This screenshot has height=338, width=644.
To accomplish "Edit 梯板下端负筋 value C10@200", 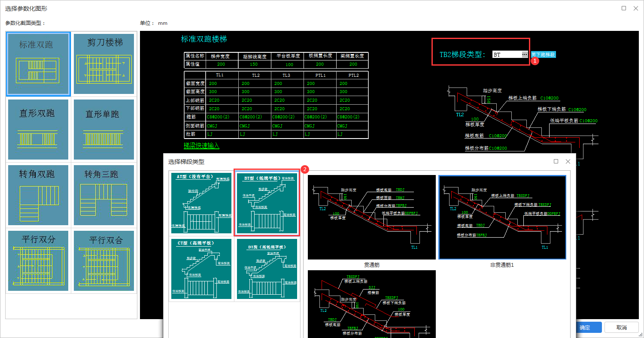I will point(577,109).
